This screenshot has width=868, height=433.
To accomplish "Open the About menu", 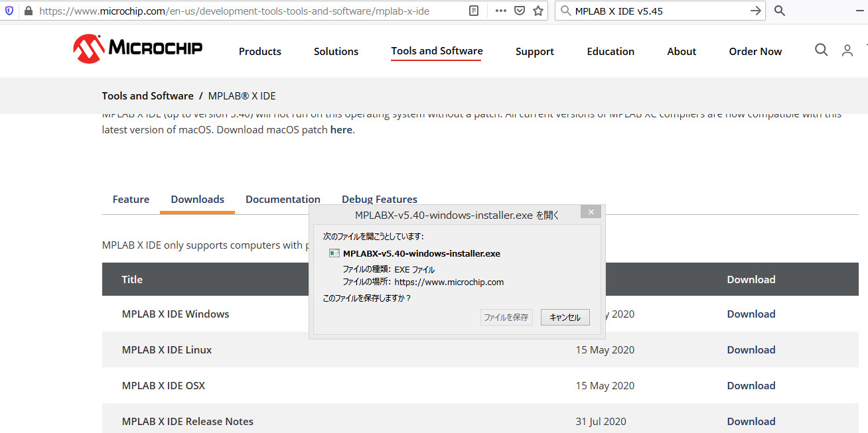I will coord(682,51).
